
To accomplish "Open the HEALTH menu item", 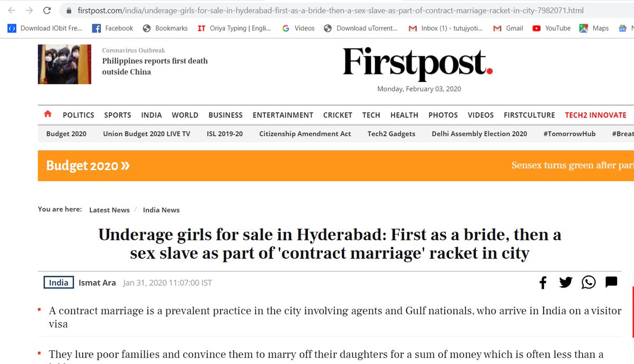I will point(404,115).
